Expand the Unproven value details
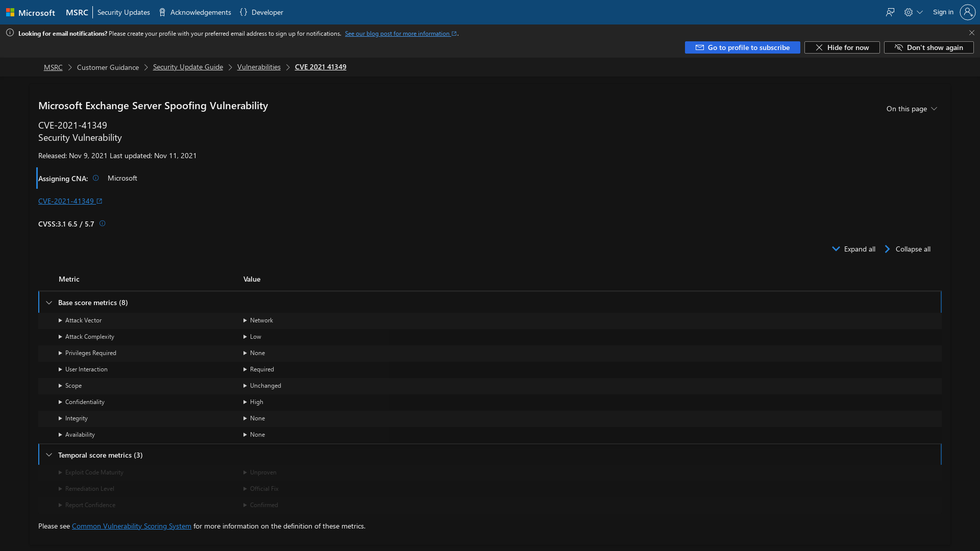Screen dimensions: 980x551 pos(260,472)
